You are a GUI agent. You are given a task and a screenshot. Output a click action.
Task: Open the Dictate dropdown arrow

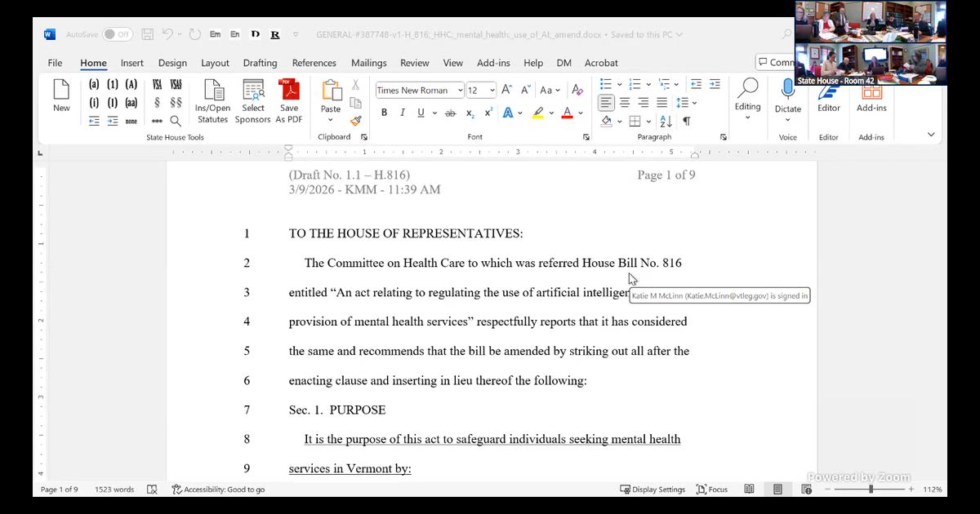[x=788, y=119]
